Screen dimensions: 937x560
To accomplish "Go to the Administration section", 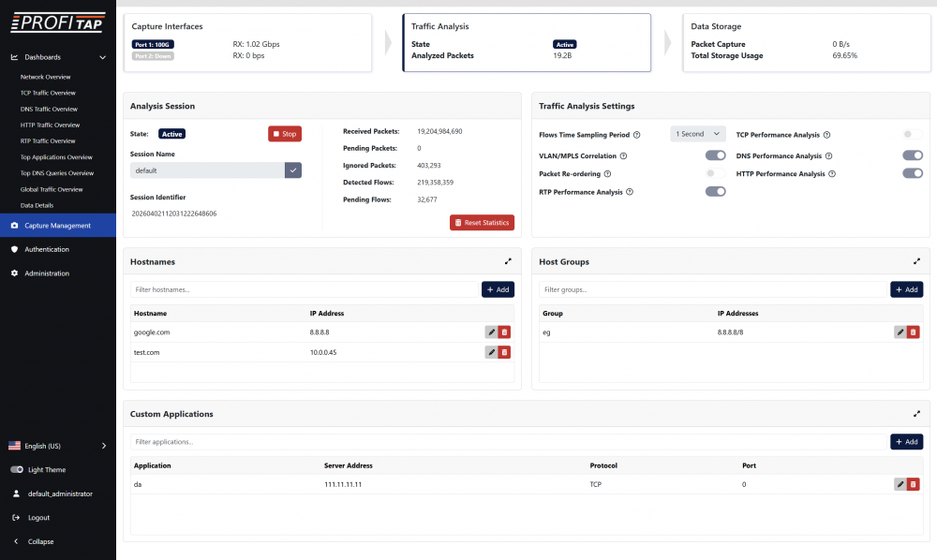I will [47, 273].
